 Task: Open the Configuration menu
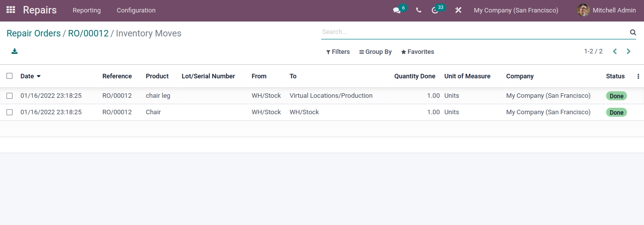(136, 10)
